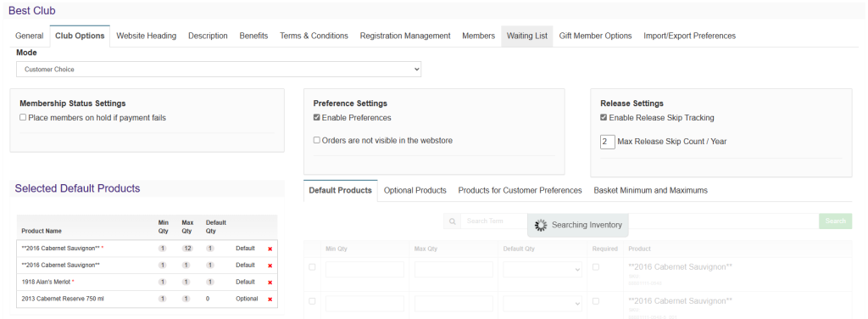Click the green Search button
The width and height of the screenshot is (868, 319).
pos(835,221)
